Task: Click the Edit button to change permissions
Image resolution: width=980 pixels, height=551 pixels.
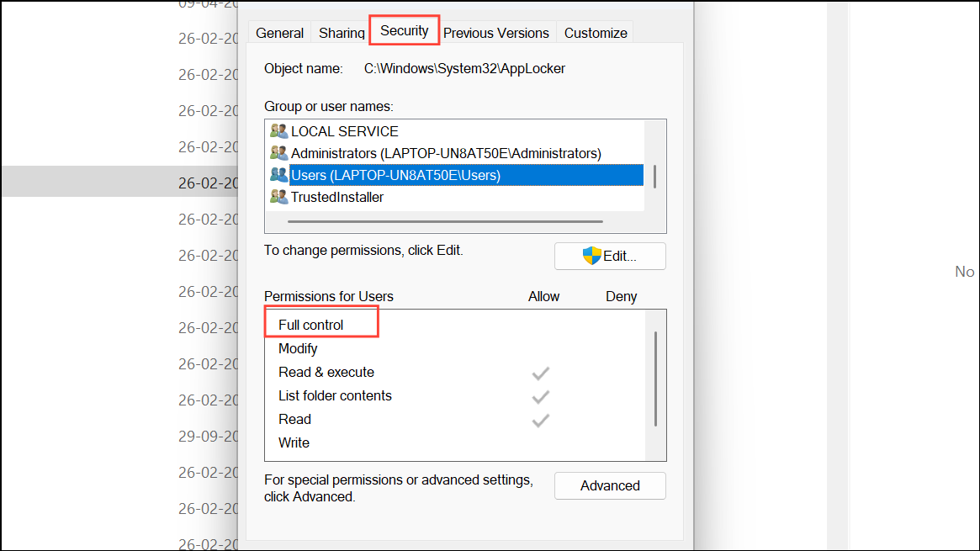Action: point(610,255)
